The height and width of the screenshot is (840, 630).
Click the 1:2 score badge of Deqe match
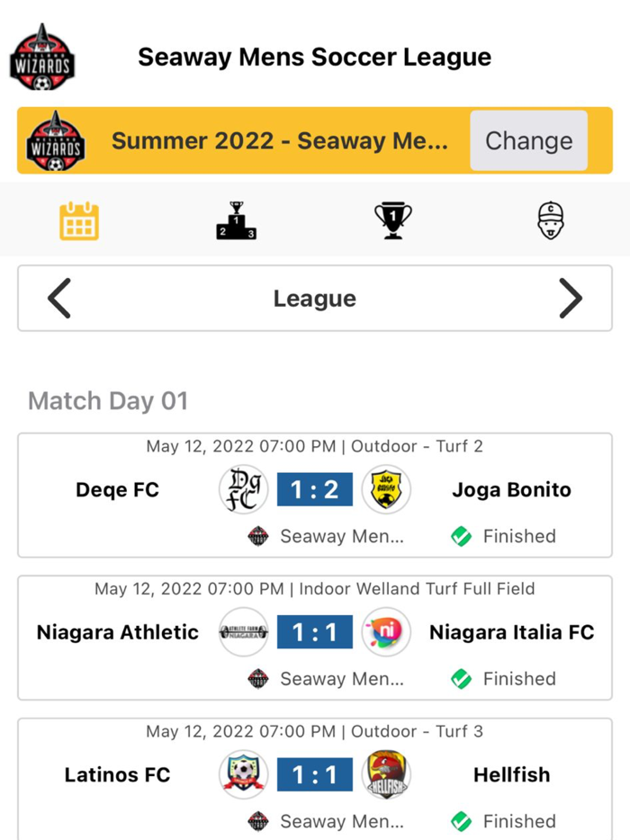(315, 489)
